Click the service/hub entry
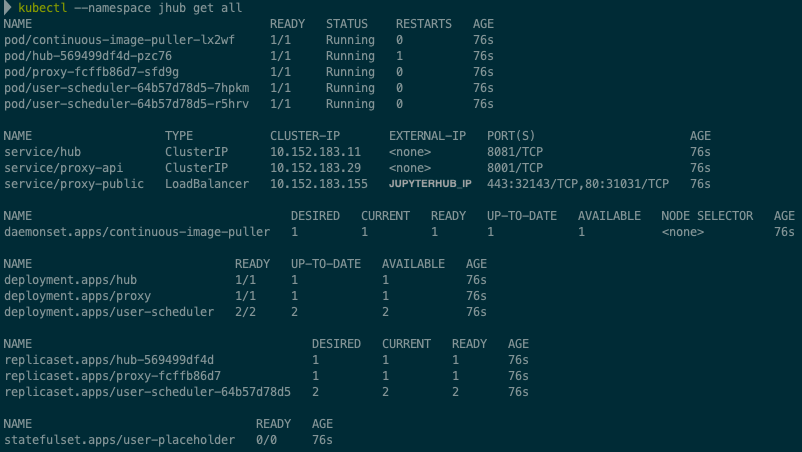The image size is (802, 452). tap(43, 152)
